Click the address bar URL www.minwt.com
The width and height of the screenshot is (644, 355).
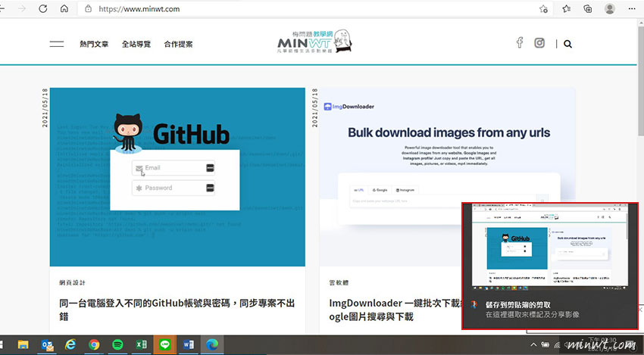[139, 8]
